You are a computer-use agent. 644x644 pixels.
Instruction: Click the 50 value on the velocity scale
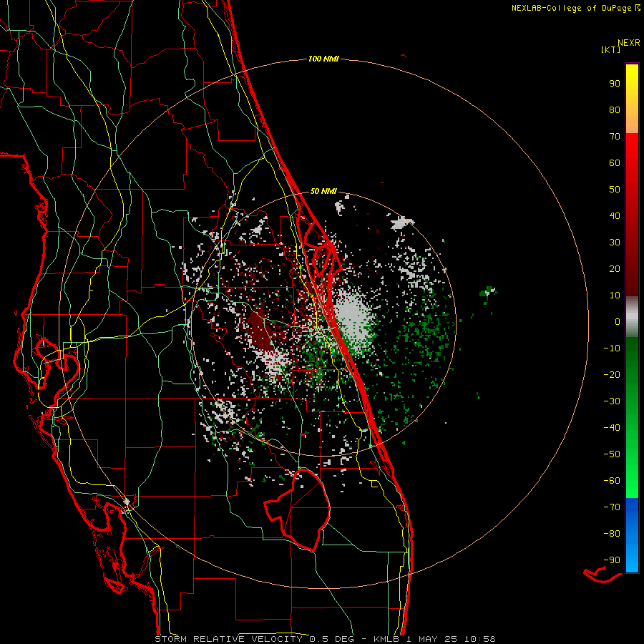[615, 190]
